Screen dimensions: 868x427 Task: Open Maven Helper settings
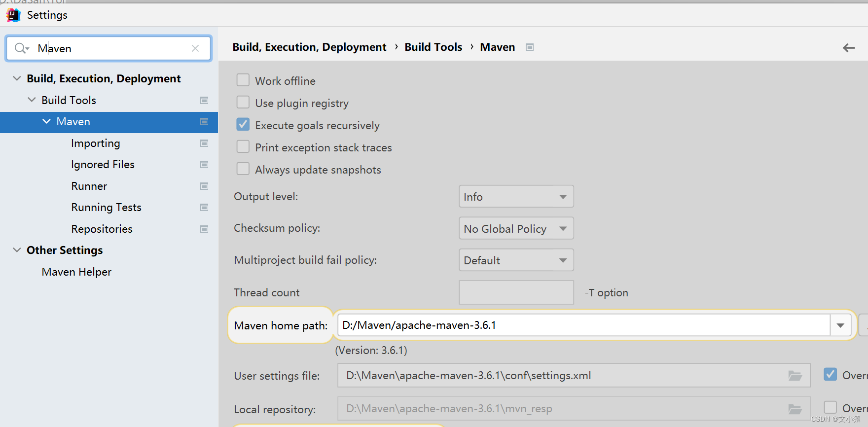(76, 272)
